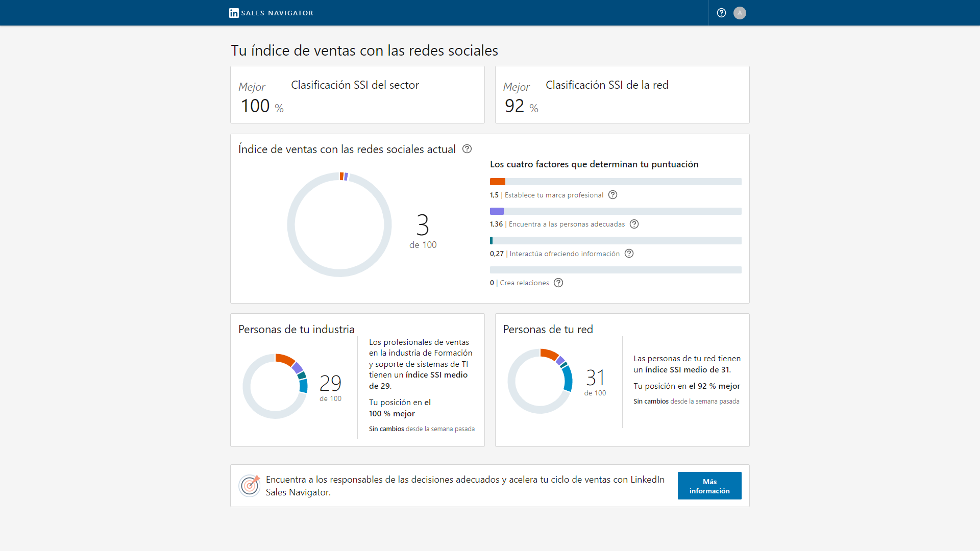Select the Clasificación SSI de la red title
The image size is (980, 551).
coord(607,85)
